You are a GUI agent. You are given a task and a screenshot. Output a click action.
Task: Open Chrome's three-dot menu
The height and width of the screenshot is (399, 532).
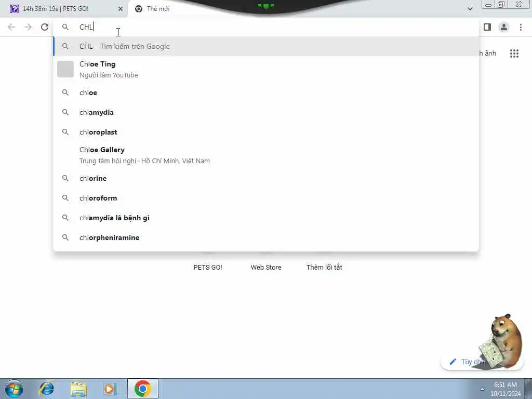coord(521,27)
